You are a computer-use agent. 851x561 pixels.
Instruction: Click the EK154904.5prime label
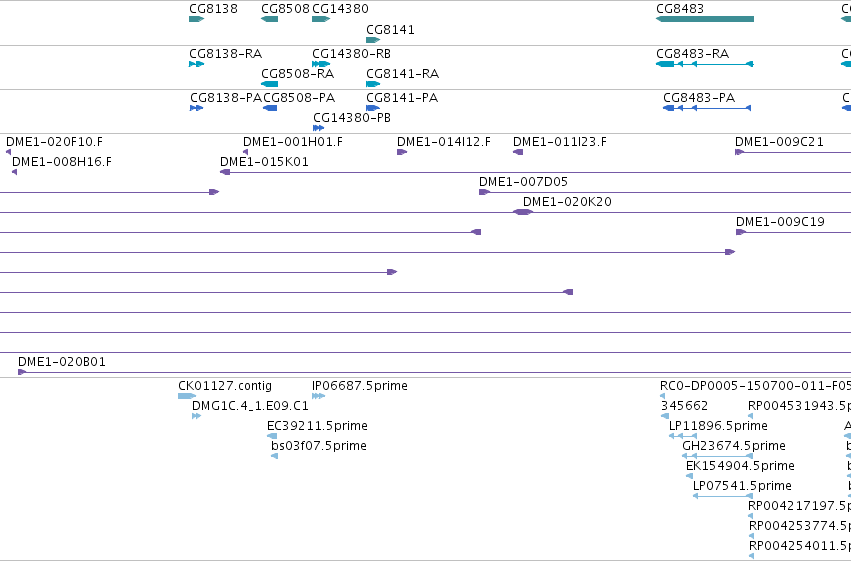tap(740, 466)
